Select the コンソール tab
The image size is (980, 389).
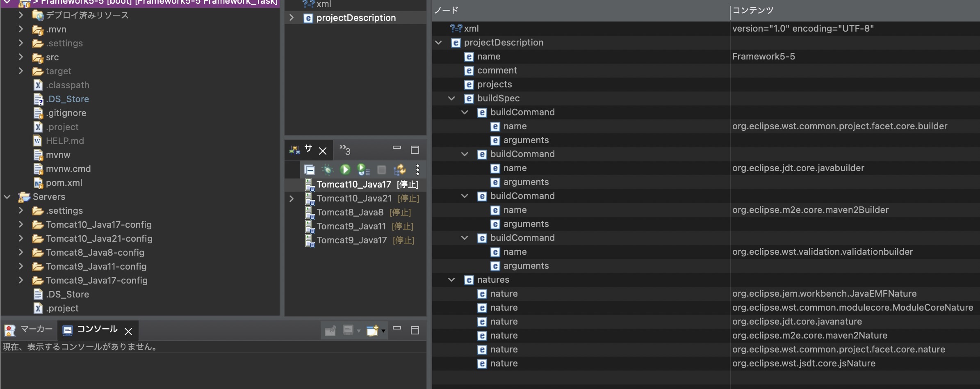(97, 330)
